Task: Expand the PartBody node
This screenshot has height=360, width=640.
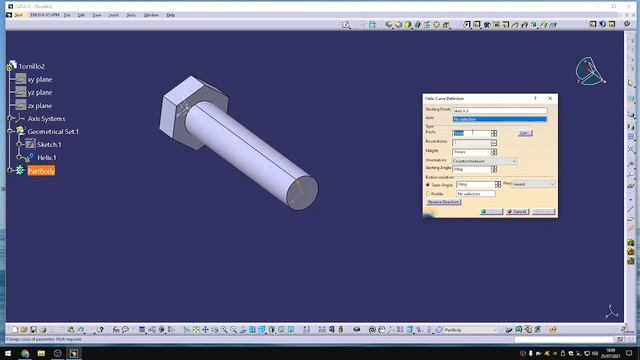Action: (x=10, y=170)
